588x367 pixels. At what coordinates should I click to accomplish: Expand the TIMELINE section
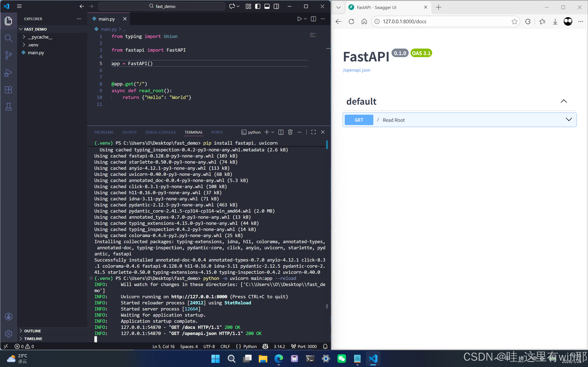click(52, 339)
